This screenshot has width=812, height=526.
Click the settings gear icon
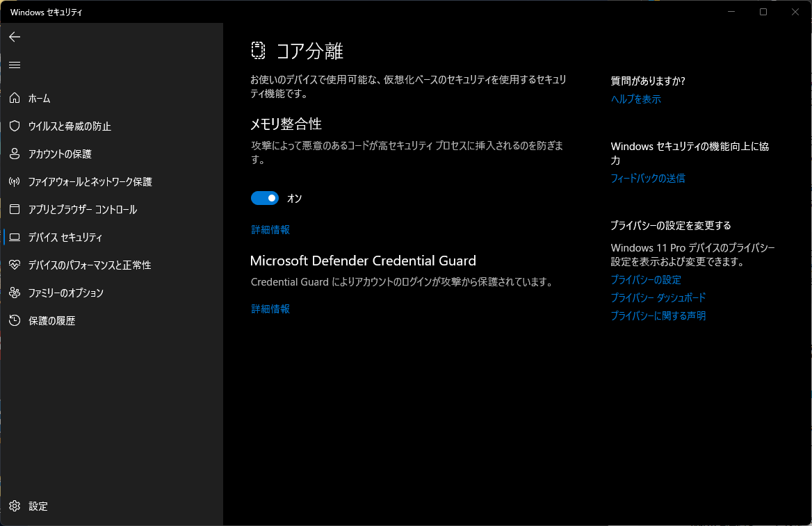pyautogui.click(x=15, y=506)
